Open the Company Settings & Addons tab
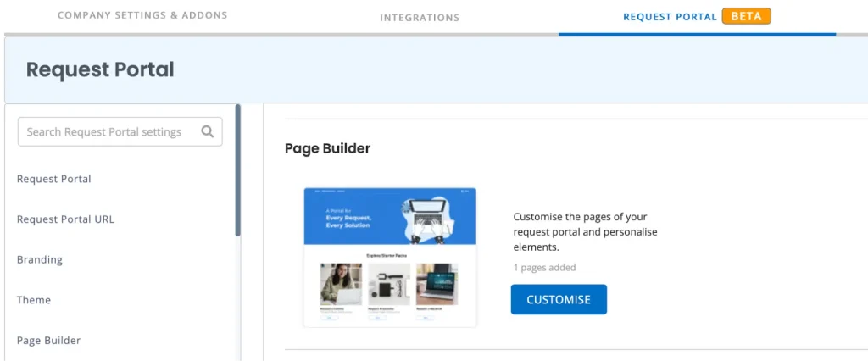The image size is (868, 361). pyautogui.click(x=142, y=15)
